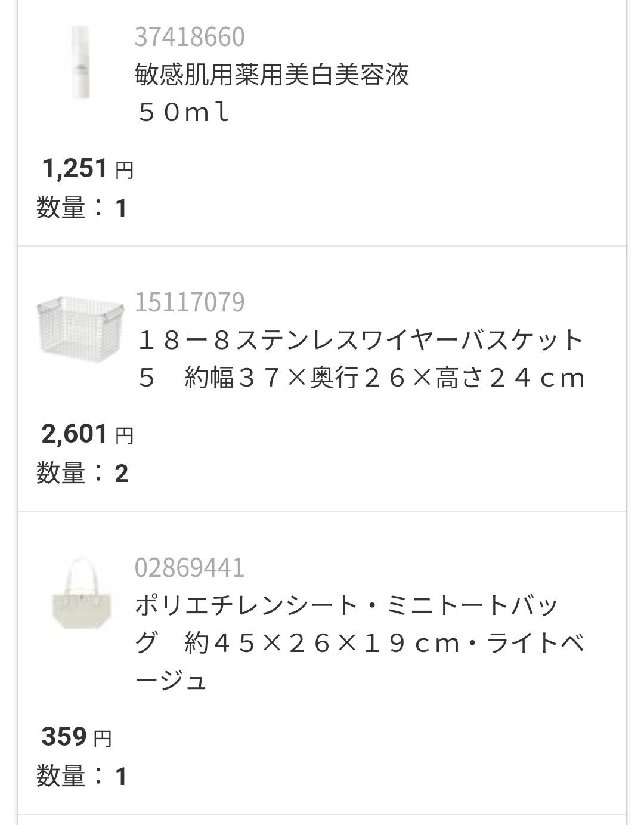Image resolution: width=644 pixels, height=825 pixels.
Task: Click the 1,251 円 price
Action: (87, 169)
